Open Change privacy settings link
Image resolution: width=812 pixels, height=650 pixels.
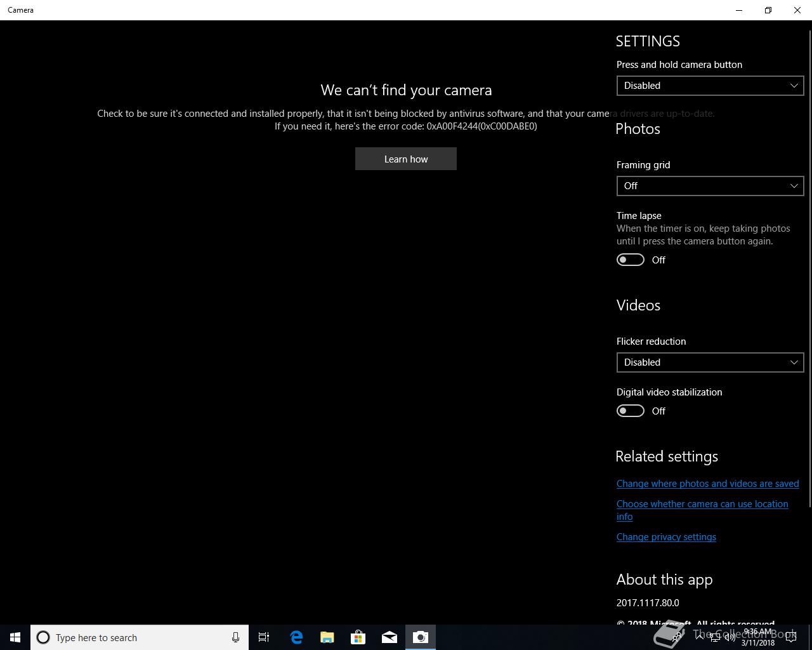[x=666, y=537]
